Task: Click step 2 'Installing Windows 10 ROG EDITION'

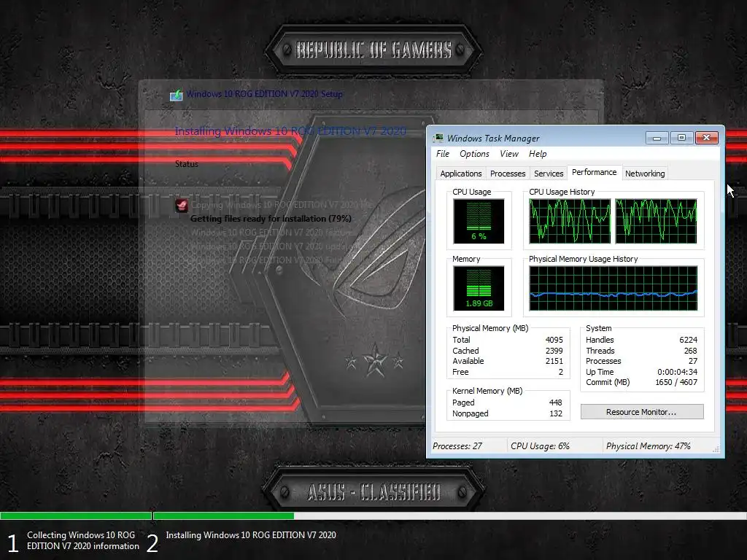Action: pyautogui.click(x=251, y=535)
